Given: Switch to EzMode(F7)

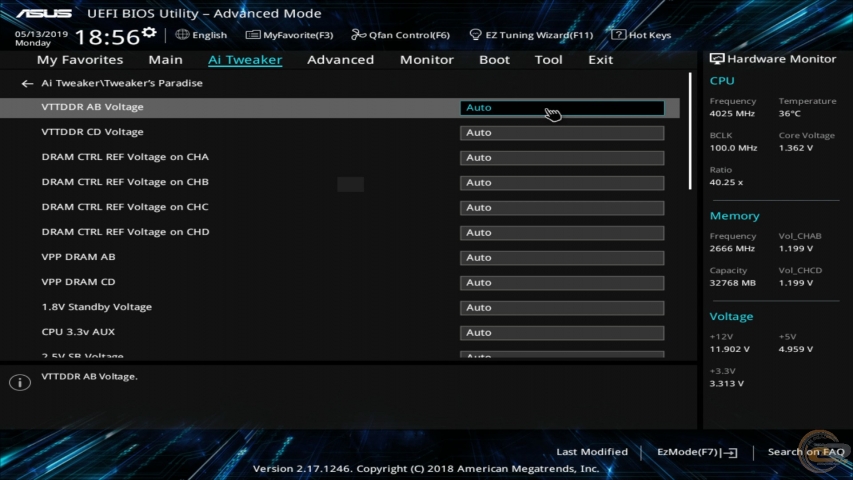Looking at the screenshot, I should pyautogui.click(x=697, y=452).
